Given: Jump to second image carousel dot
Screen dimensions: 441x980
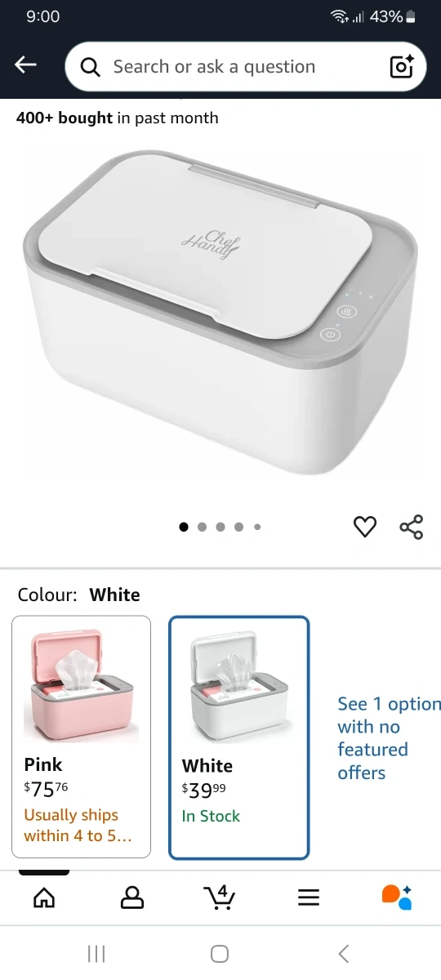Looking at the screenshot, I should [x=202, y=527].
